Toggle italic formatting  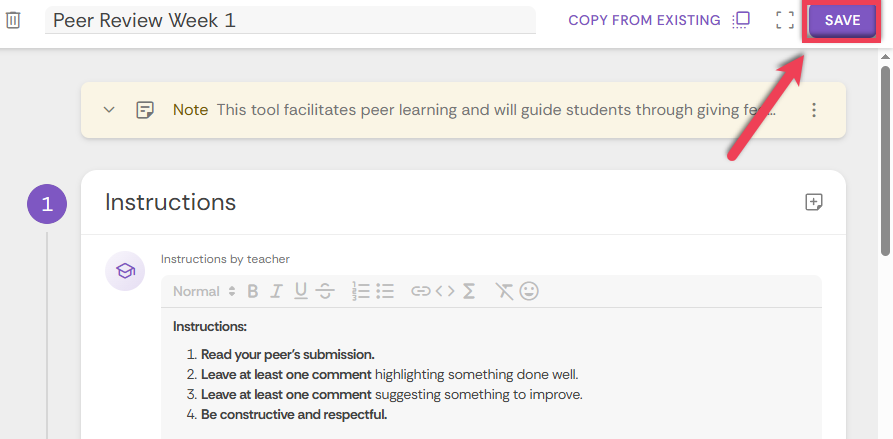276,292
